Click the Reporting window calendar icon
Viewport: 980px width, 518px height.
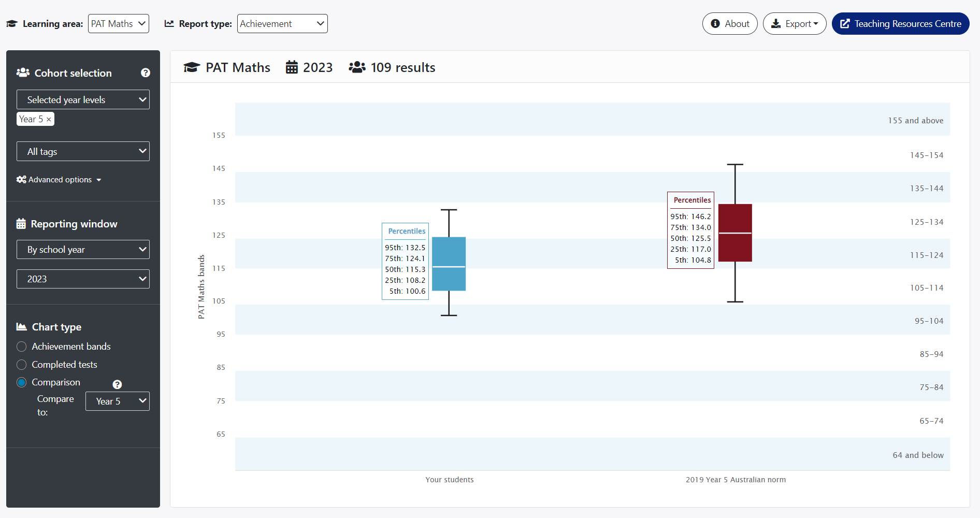(21, 224)
